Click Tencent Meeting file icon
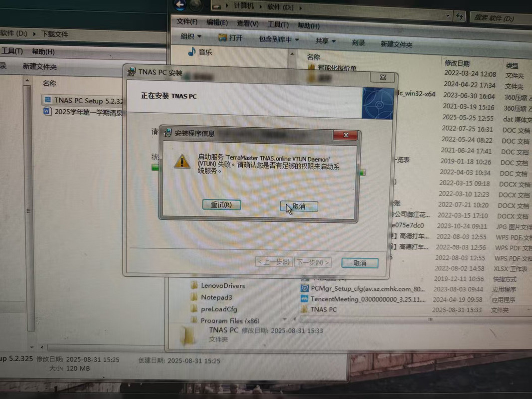532x399 pixels. click(304, 299)
